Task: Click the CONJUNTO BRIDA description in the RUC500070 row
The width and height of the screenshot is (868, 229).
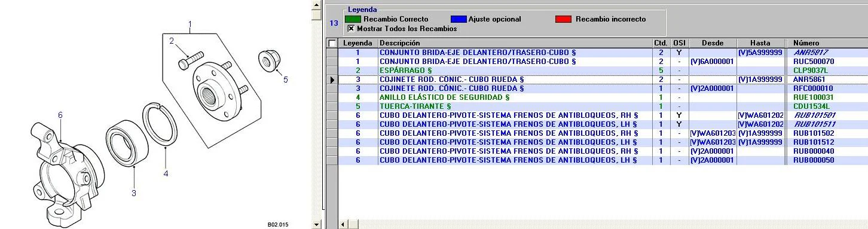Action: click(x=477, y=62)
